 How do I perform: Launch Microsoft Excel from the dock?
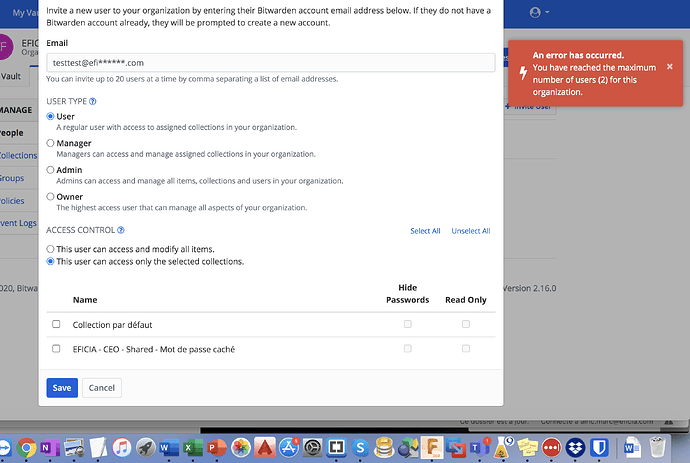[193, 448]
